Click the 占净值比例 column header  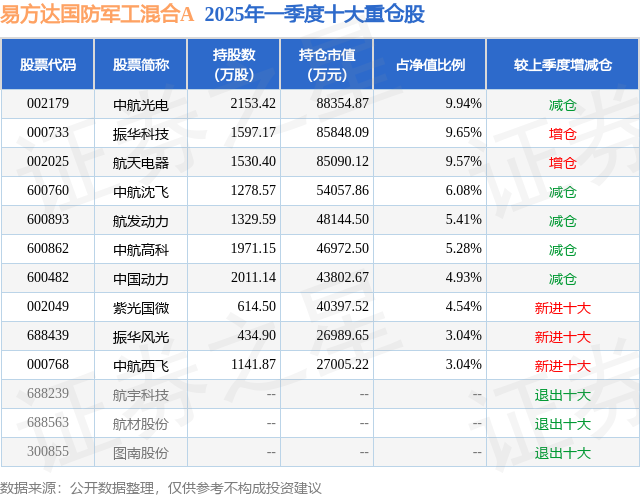coord(430,64)
